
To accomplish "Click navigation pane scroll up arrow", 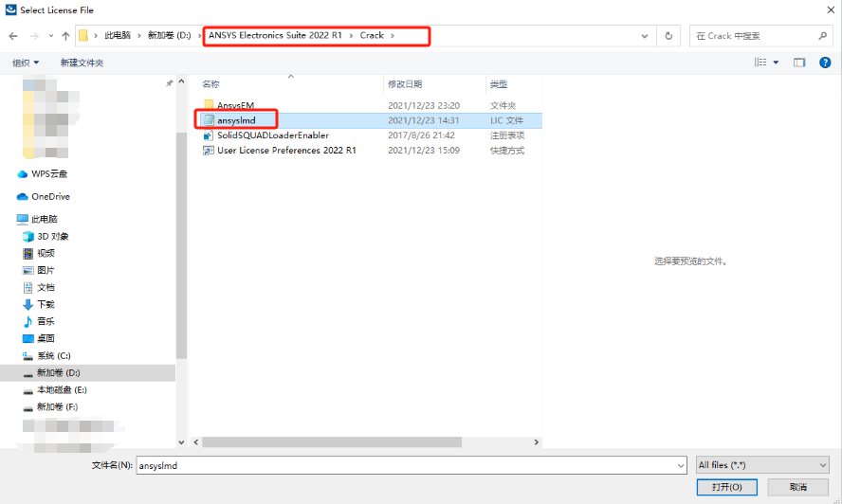I will click(x=181, y=81).
